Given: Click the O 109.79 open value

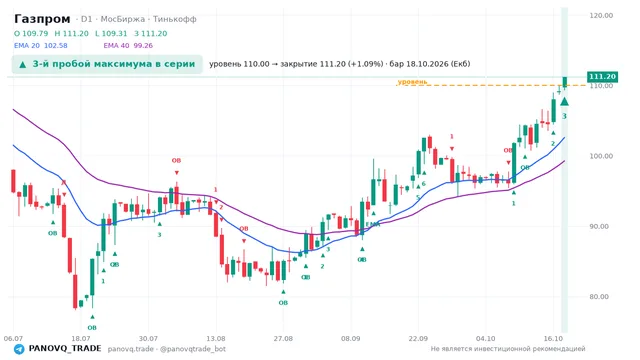Looking at the screenshot, I should click(31, 33).
